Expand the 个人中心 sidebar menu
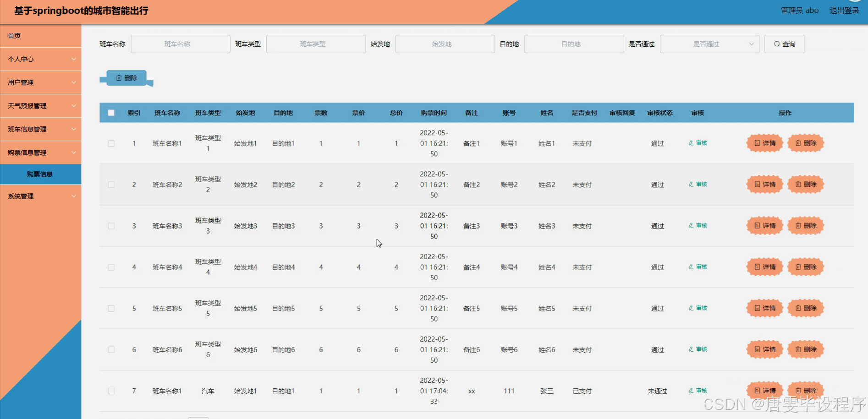Viewport: 868px width, 419px height. coord(41,59)
